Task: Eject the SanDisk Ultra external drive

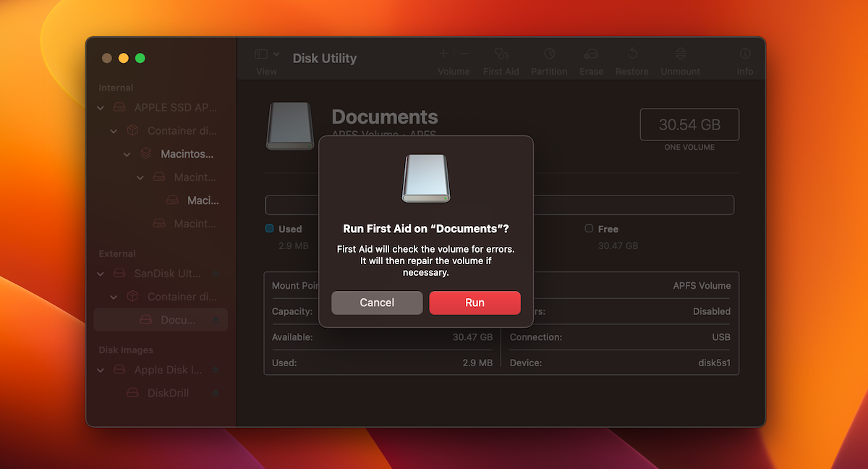Action: click(x=216, y=274)
